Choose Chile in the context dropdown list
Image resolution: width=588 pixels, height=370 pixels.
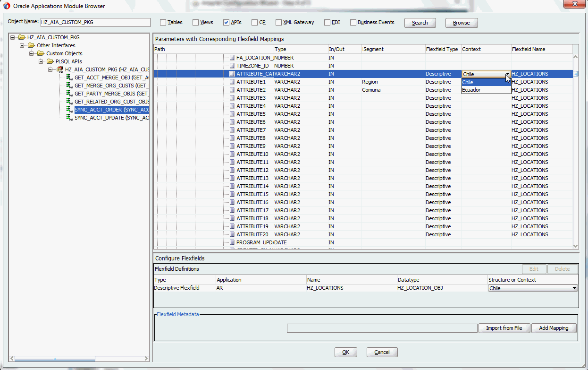[x=486, y=82]
